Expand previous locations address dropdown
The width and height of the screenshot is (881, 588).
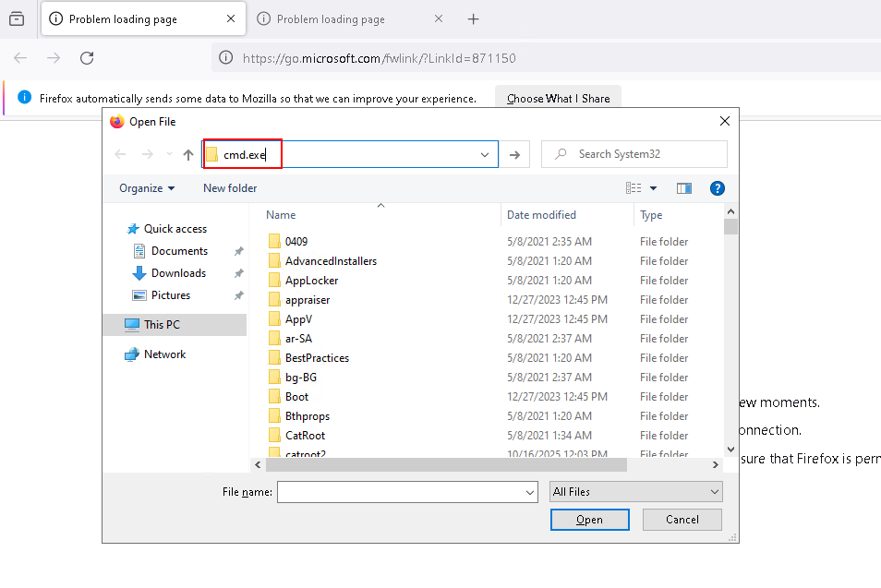pos(484,154)
